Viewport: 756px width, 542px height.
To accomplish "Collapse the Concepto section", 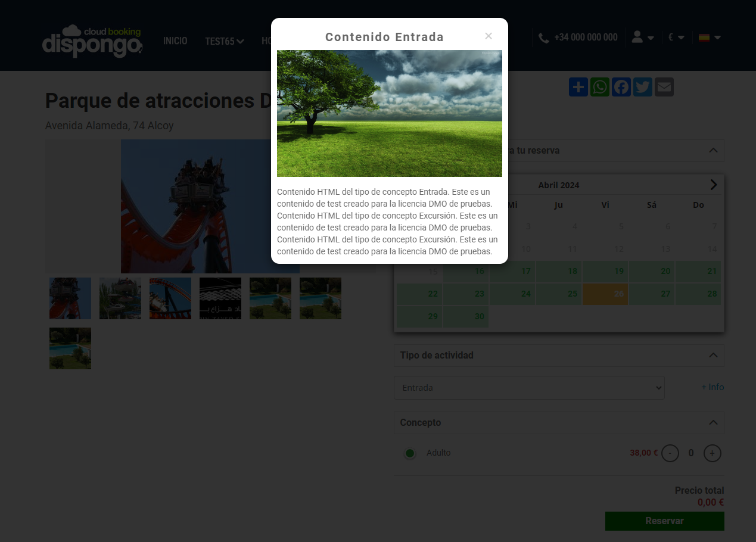I will 713,422.
